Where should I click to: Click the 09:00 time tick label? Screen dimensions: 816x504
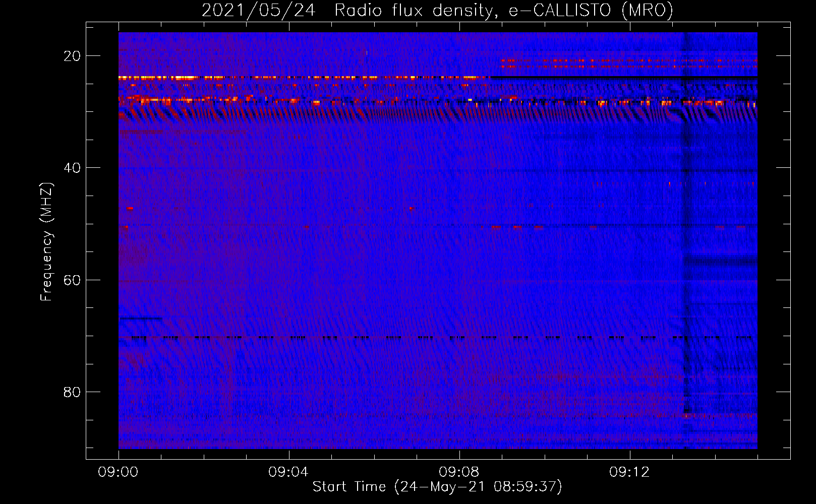[118, 472]
